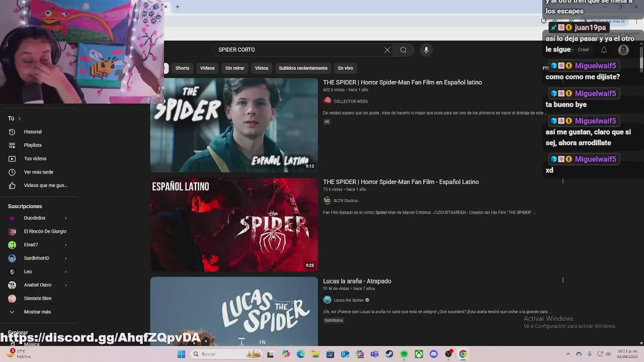Viewport: 644px width, 362px height.
Task: Select Subidos recientemente filter chip
Action: 303,68
